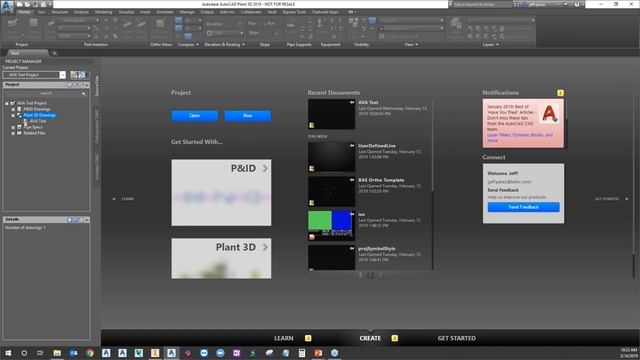
Task: Switch recent documents to first view icon
Action: tap(360, 275)
